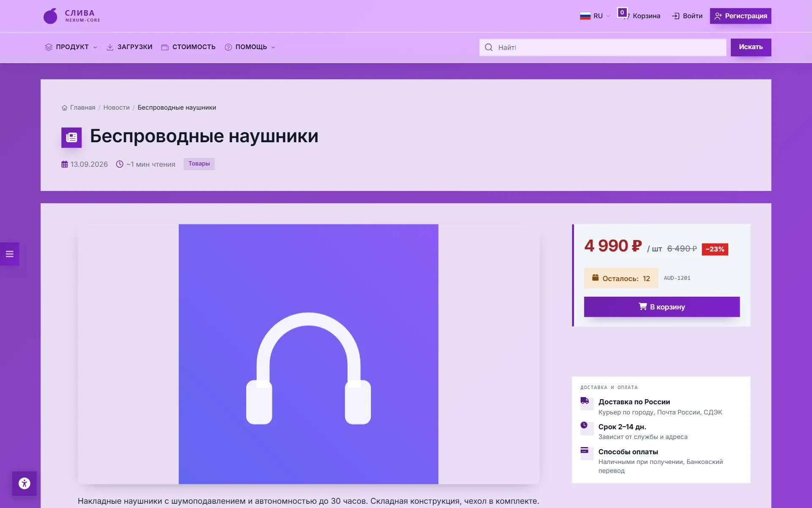Click the Способы оплаты heading

(628, 452)
